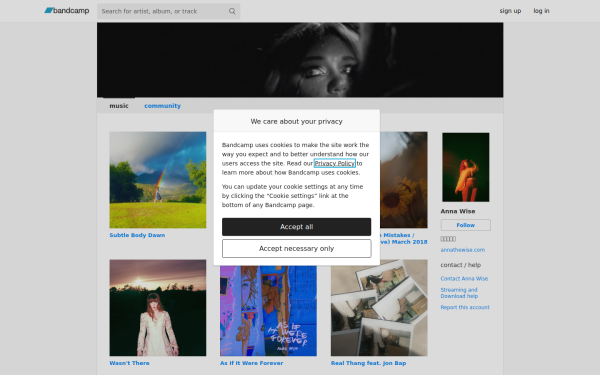Screen dimensions: 600x375
Task: Open the annathewise.com link
Action: 463,250
